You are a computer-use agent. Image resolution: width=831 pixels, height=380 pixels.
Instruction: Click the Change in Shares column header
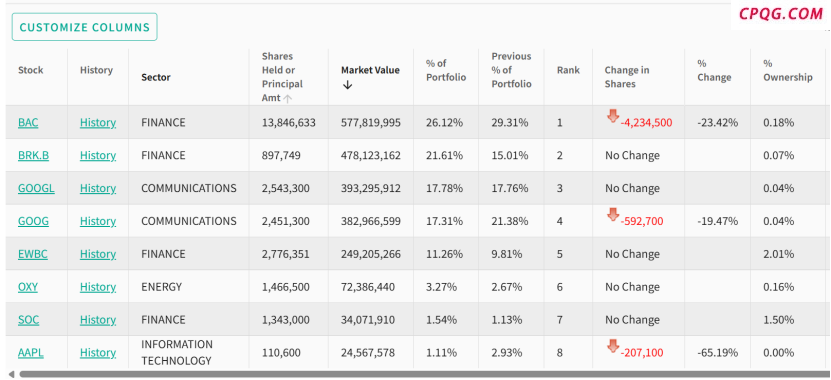627,77
